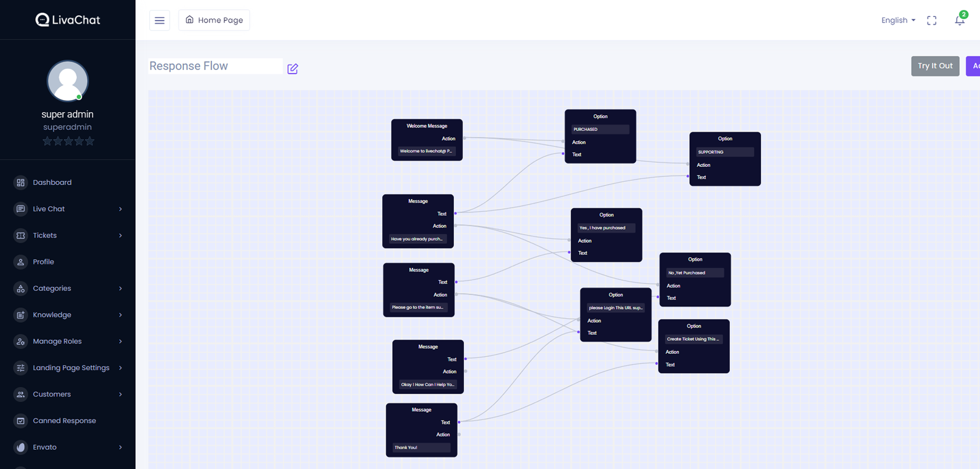Click the Canned Response sidebar icon

tap(20, 421)
